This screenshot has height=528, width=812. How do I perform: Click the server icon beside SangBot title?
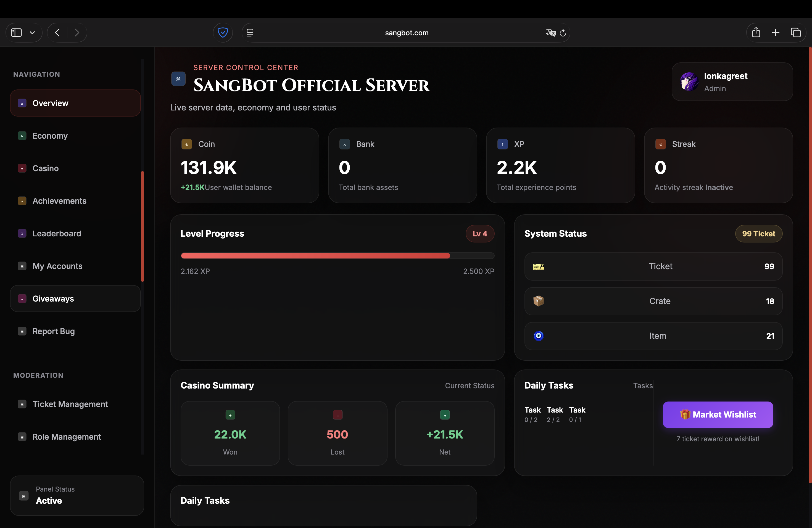click(x=178, y=79)
